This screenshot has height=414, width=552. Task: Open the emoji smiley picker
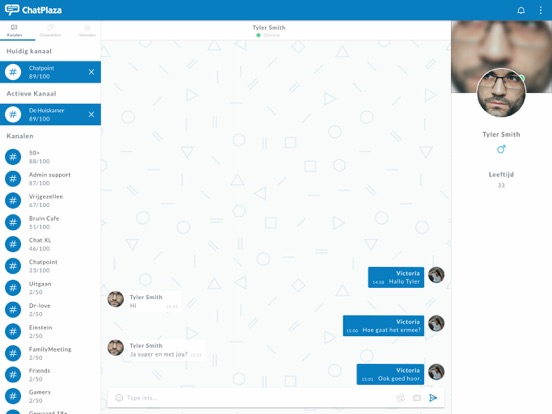[x=119, y=398]
